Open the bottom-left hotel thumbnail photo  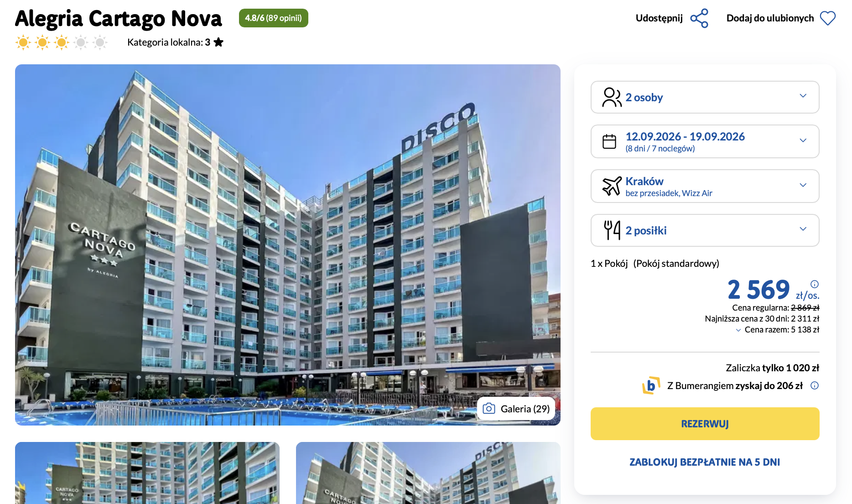(x=147, y=473)
